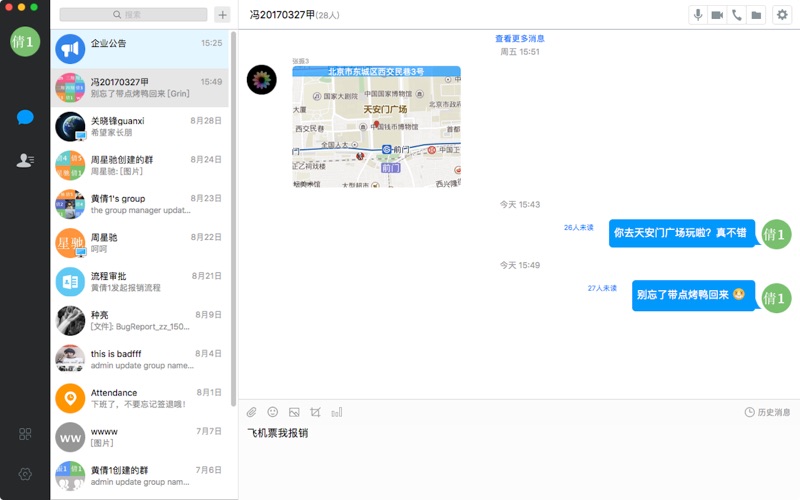Click the 别忘了带点烤鸭回来 message bubble
Image resolution: width=800 pixels, height=500 pixels.
click(693, 295)
